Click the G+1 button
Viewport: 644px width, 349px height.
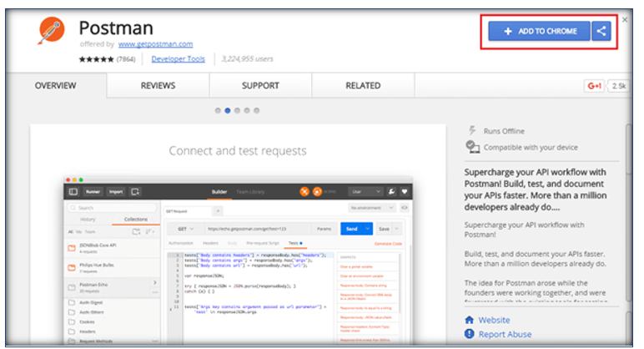(594, 86)
